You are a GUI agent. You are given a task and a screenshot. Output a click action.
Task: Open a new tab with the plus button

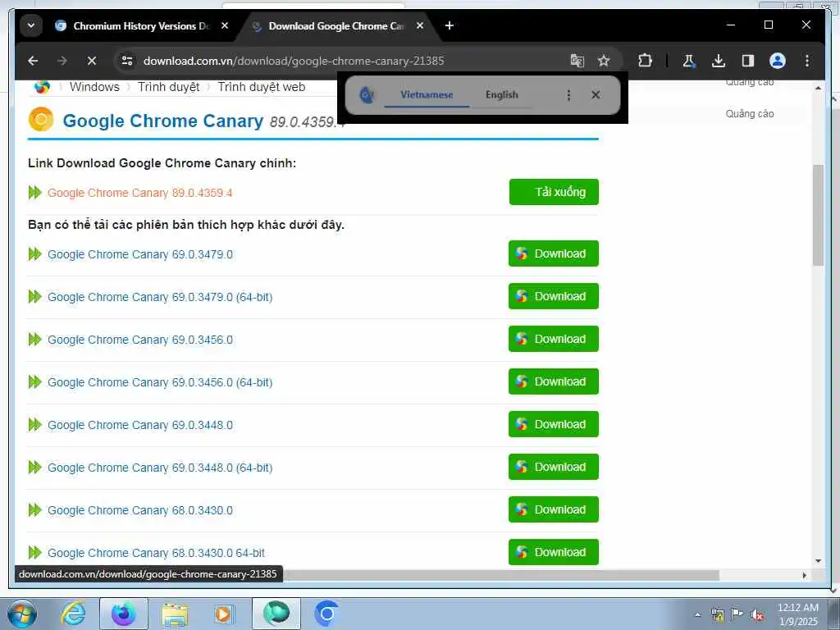click(450, 25)
